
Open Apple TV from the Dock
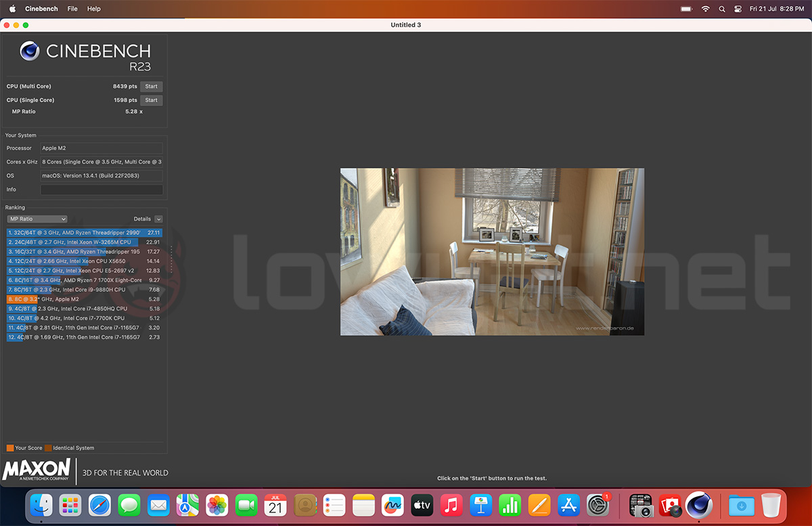tap(422, 505)
